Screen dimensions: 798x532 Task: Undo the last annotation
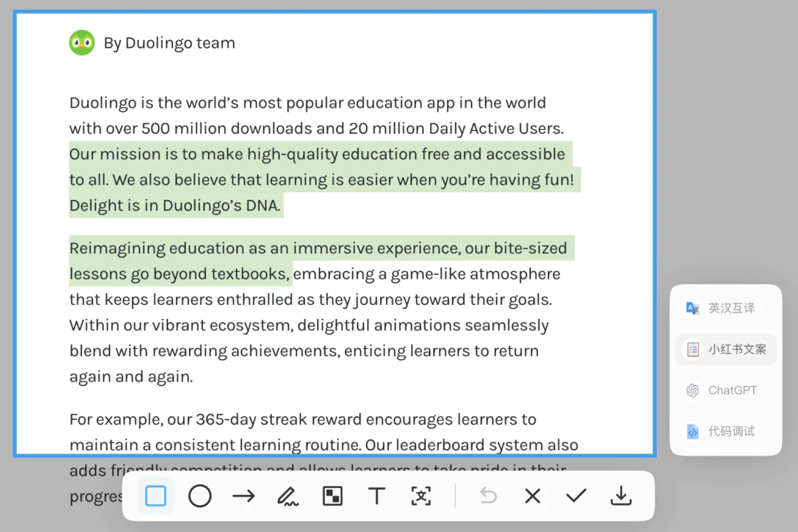[488, 496]
